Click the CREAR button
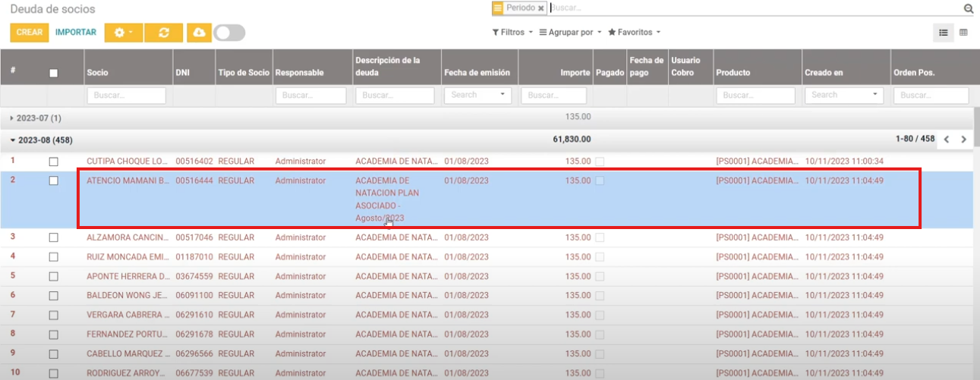980x380 pixels. tap(30, 33)
